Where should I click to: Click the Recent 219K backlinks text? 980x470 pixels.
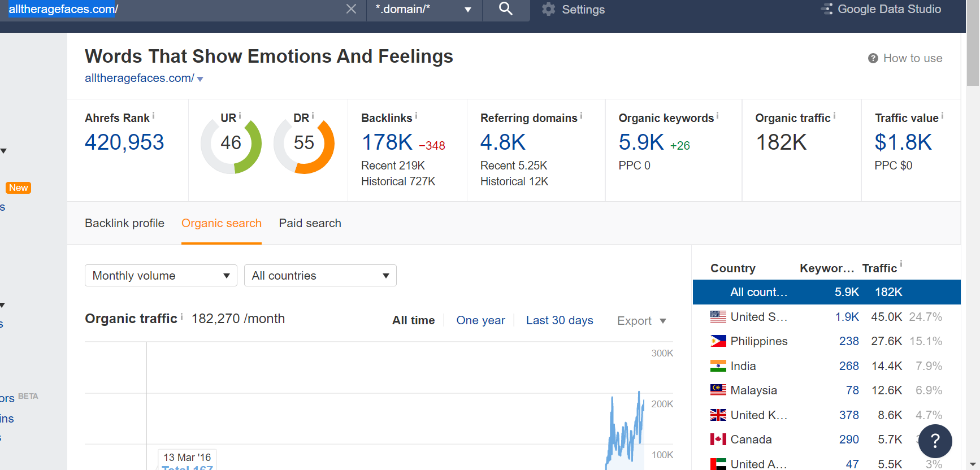coord(393,166)
